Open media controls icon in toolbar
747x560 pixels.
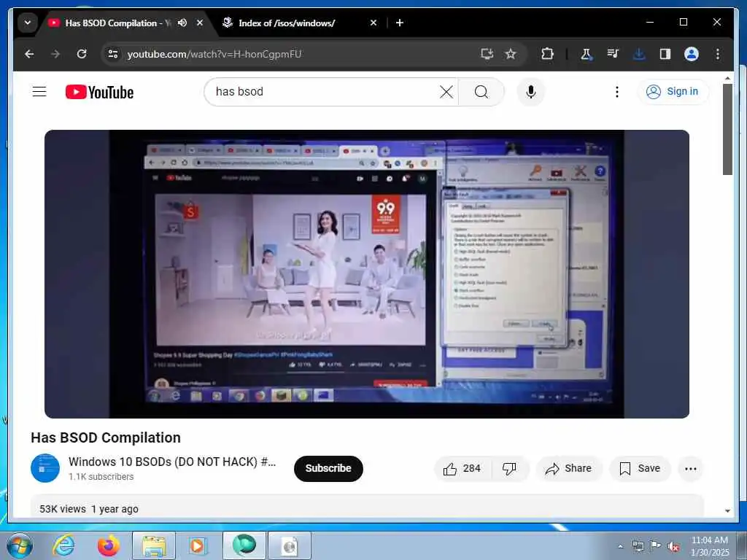pos(613,54)
